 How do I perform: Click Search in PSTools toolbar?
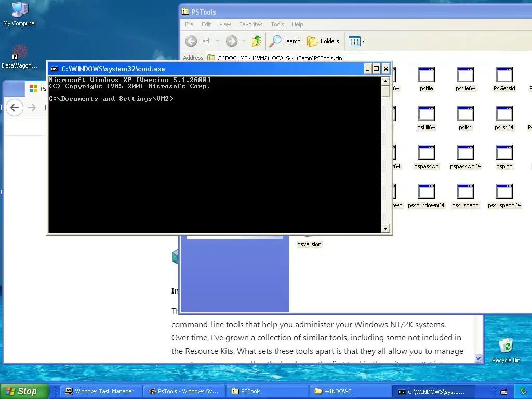(x=285, y=41)
